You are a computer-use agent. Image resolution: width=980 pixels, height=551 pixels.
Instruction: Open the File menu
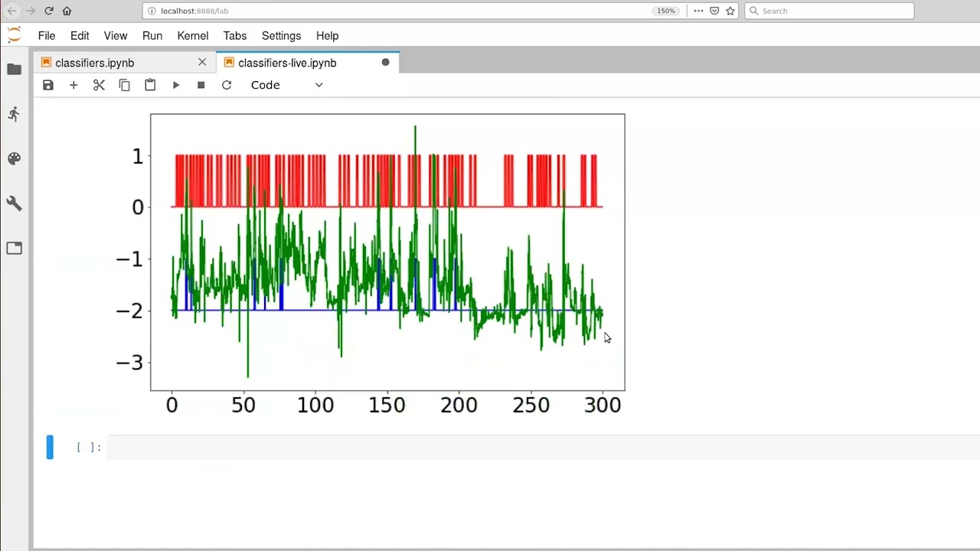click(x=47, y=35)
